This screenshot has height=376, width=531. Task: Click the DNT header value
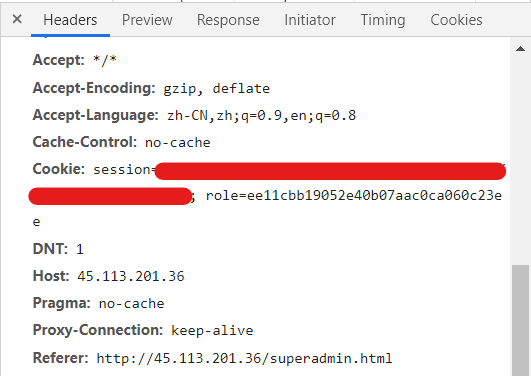(80, 250)
